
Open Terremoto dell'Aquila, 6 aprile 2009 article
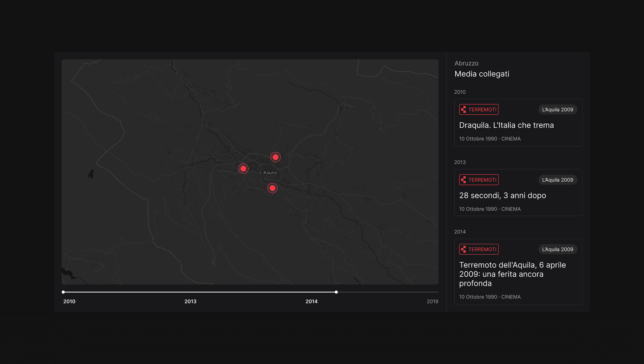coord(512,274)
